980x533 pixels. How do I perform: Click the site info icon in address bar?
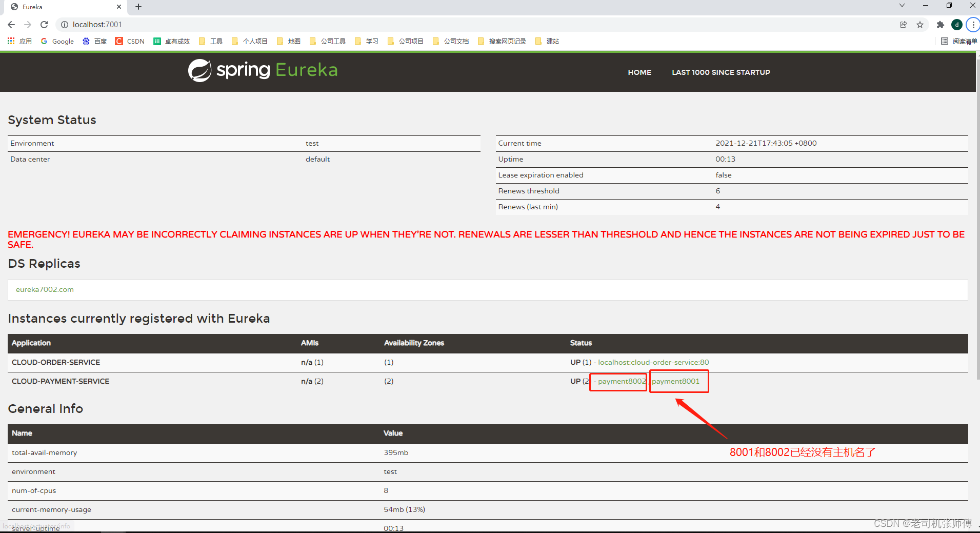click(65, 25)
